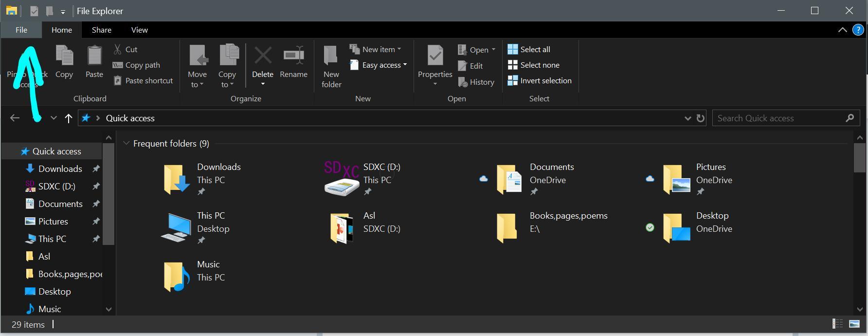Open the File menu tab
868x336 pixels.
coord(21,30)
